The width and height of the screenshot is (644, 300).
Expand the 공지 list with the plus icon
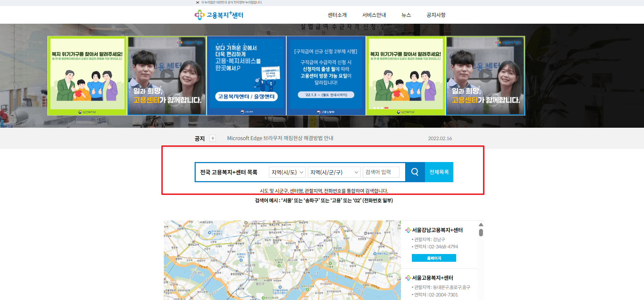click(x=213, y=138)
